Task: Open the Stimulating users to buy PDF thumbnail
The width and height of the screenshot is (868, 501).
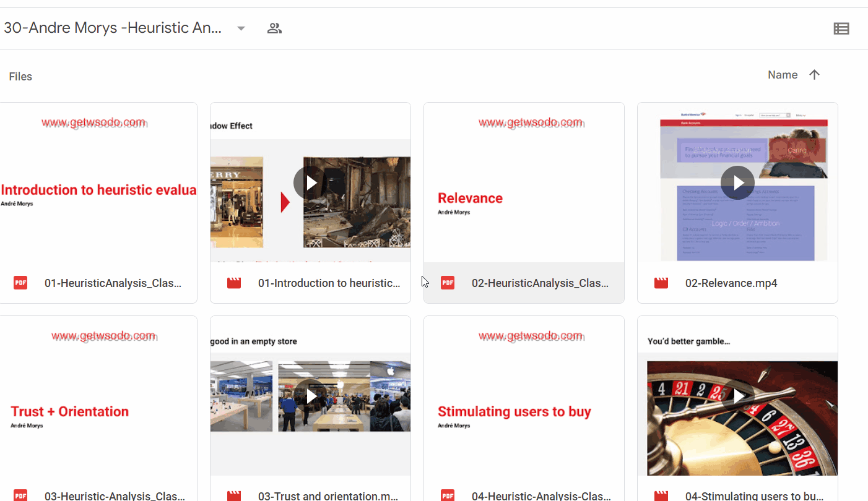Action: tap(524, 396)
